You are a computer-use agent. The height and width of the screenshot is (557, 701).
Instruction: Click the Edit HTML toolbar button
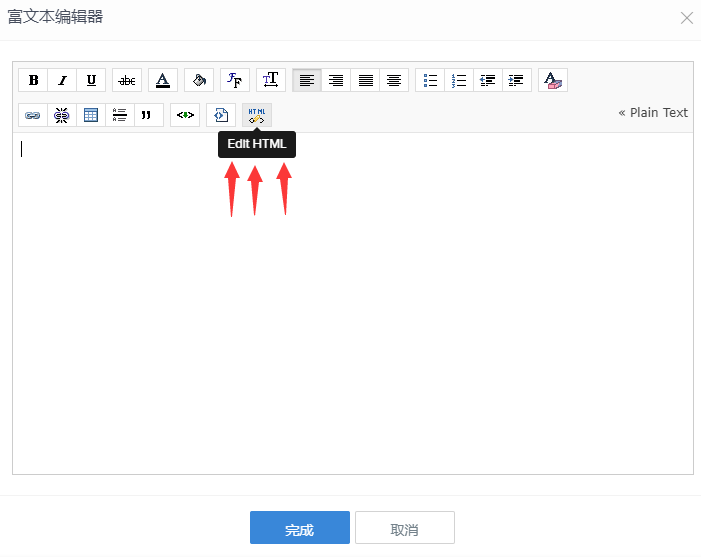tap(257, 115)
